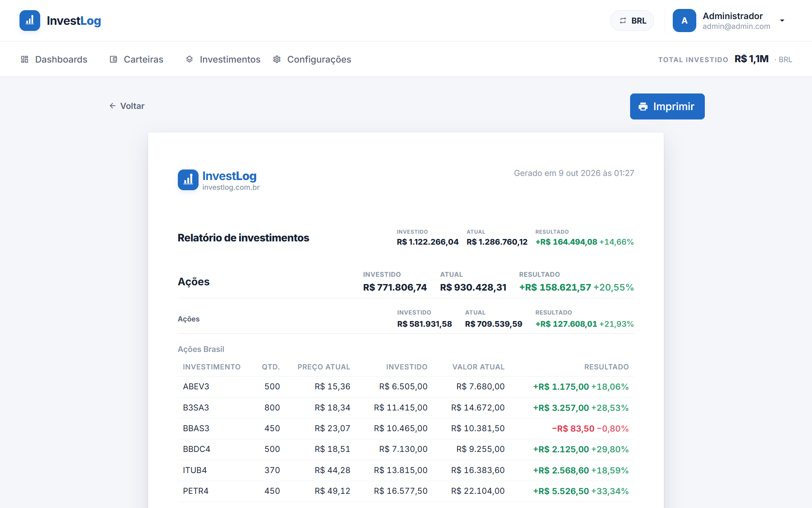Screen dimensions: 812x508
Task: Click the 'R$ 1.122.266,04' invested total
Action: pyautogui.click(x=428, y=242)
